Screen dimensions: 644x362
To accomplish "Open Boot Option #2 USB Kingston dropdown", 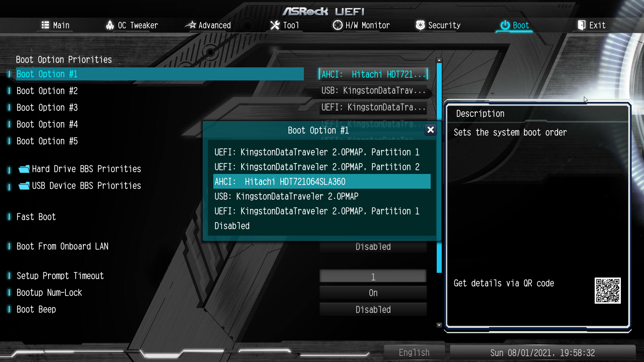I will (373, 90).
